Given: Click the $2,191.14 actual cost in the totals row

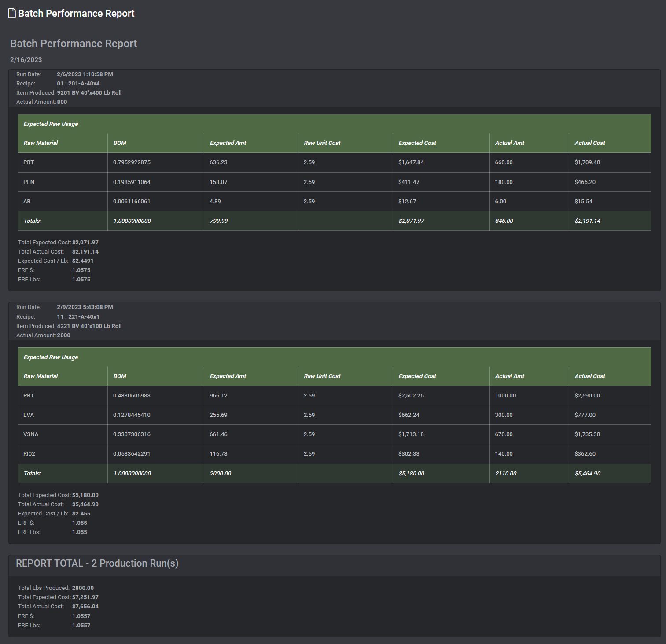Looking at the screenshot, I should tap(587, 221).
